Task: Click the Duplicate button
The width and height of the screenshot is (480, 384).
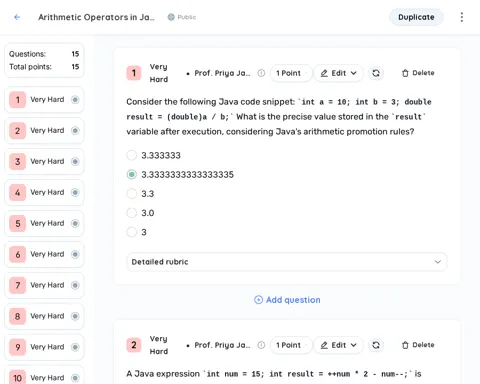Action: pos(416,17)
